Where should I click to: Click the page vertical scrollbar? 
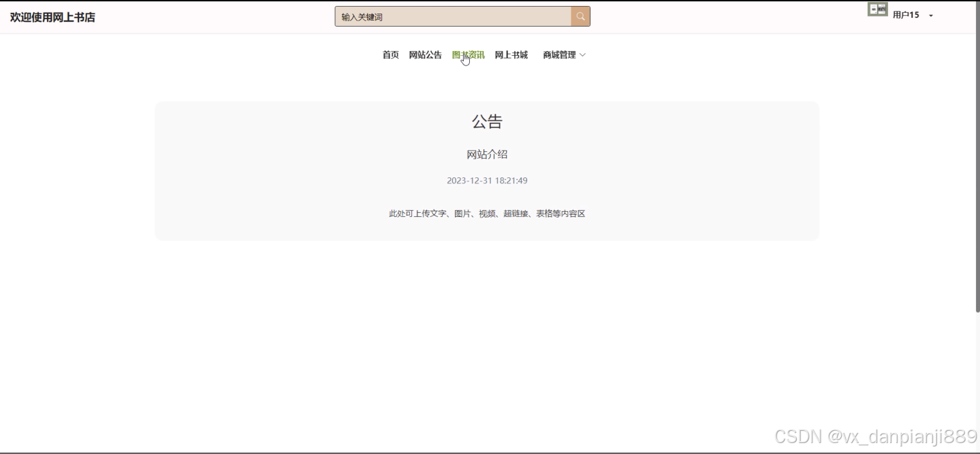[x=977, y=157]
